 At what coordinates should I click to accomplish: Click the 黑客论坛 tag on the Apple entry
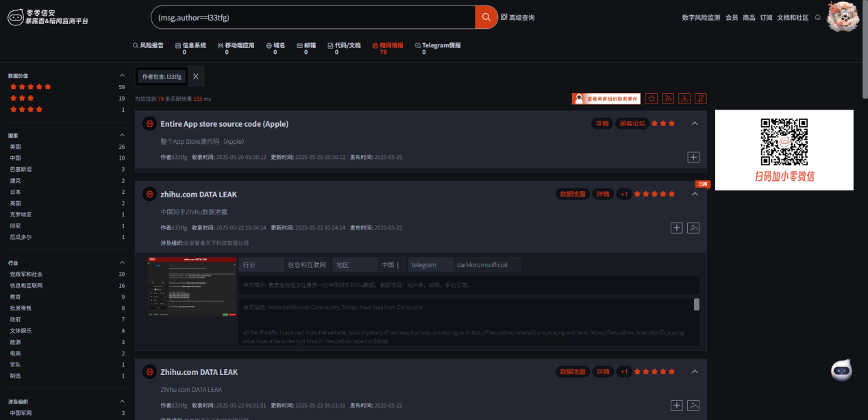point(631,124)
